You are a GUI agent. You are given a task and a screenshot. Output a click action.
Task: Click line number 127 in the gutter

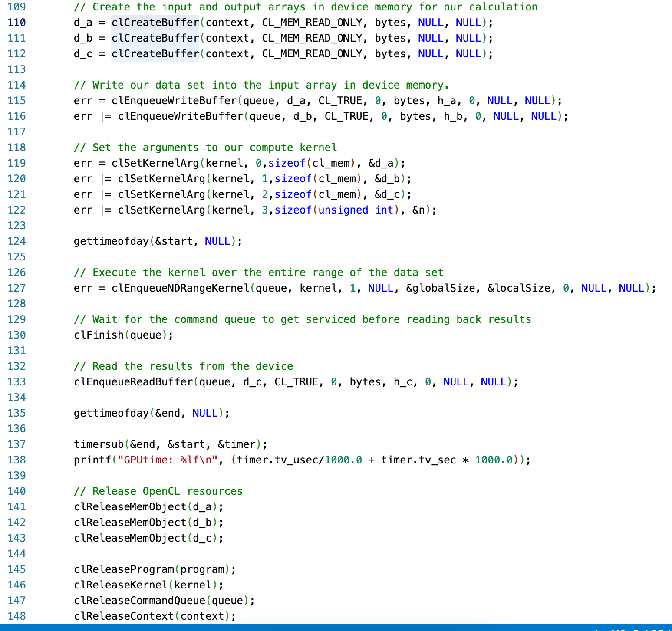[x=16, y=288]
